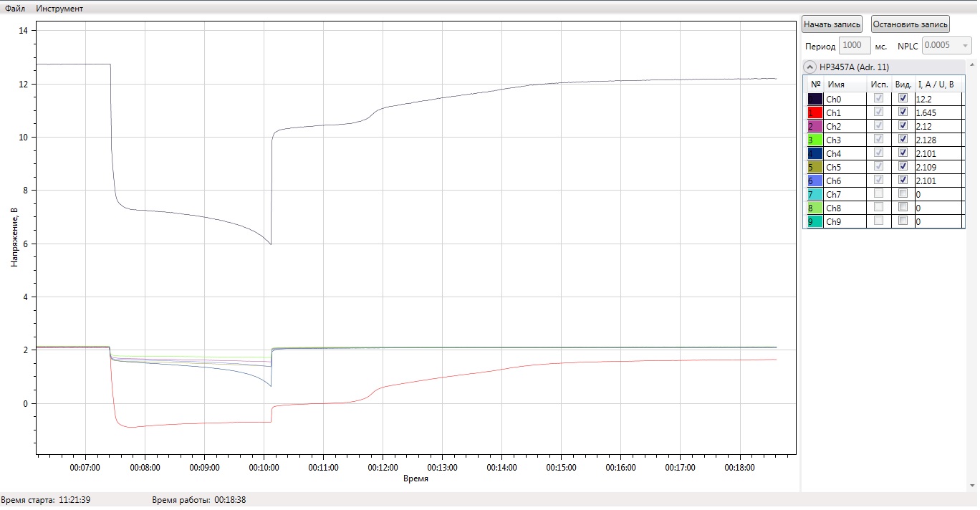Toggle the Ch4 Вид. visibility checkbox
Screen dimensions: 980x510
click(903, 153)
